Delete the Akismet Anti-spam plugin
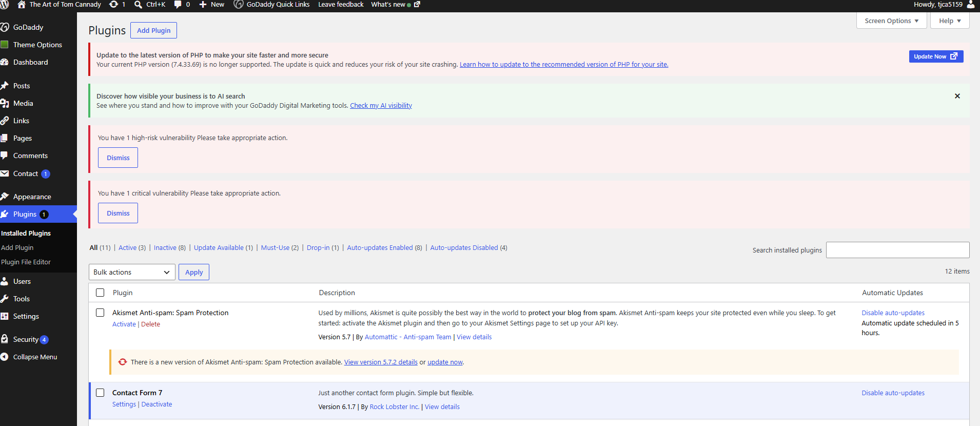Viewport: 980px width, 426px height. click(x=150, y=324)
